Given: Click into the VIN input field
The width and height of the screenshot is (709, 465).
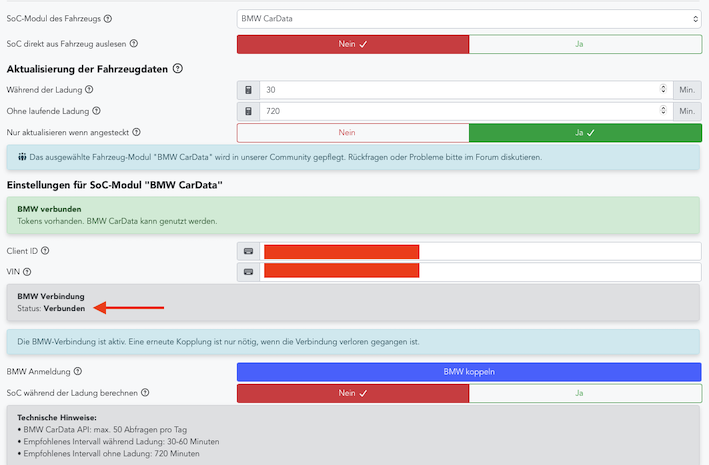Looking at the screenshot, I should [x=481, y=272].
